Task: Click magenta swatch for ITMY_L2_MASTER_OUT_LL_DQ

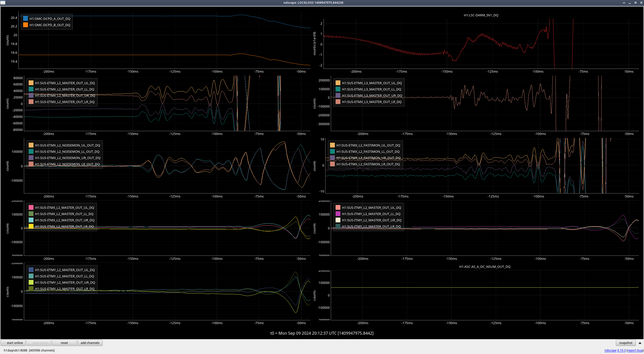Action: (338, 214)
